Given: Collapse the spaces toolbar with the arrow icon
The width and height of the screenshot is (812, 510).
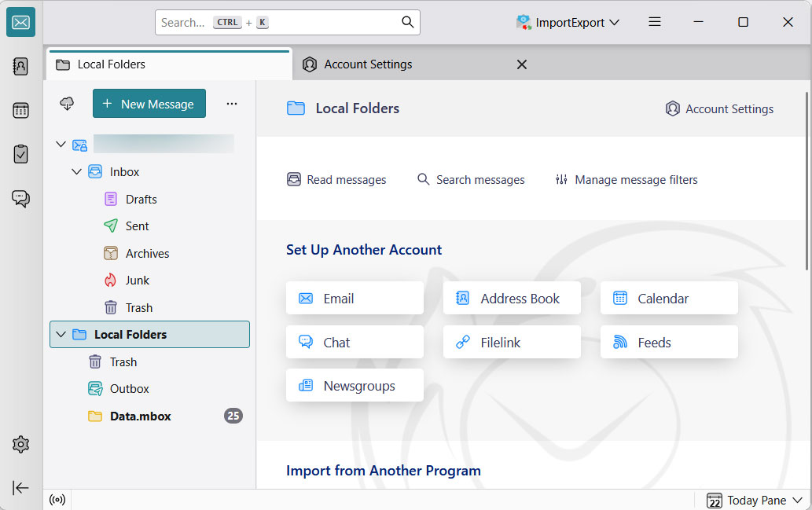Looking at the screenshot, I should pos(20,487).
